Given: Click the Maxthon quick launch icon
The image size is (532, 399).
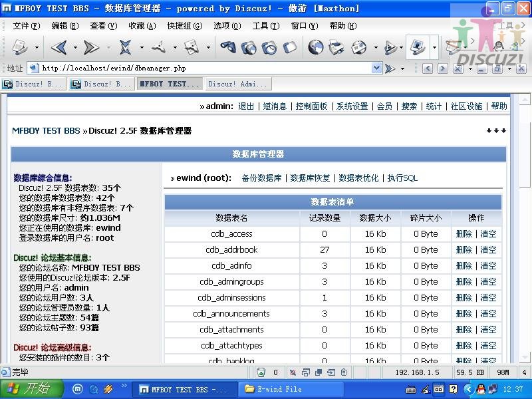Looking at the screenshot, I should tap(78, 389).
